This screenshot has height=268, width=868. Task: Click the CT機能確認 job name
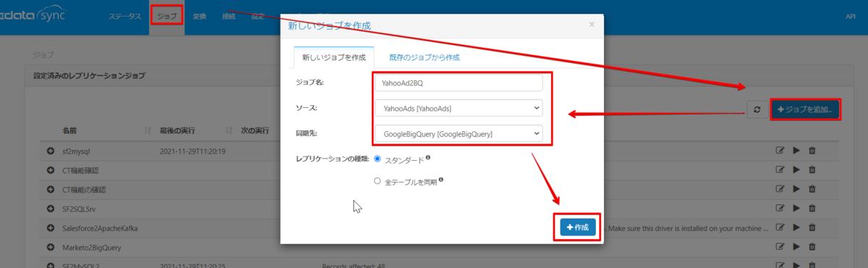(80, 170)
